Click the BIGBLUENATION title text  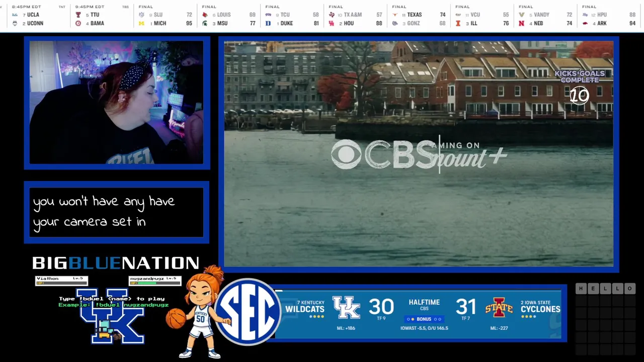click(116, 263)
